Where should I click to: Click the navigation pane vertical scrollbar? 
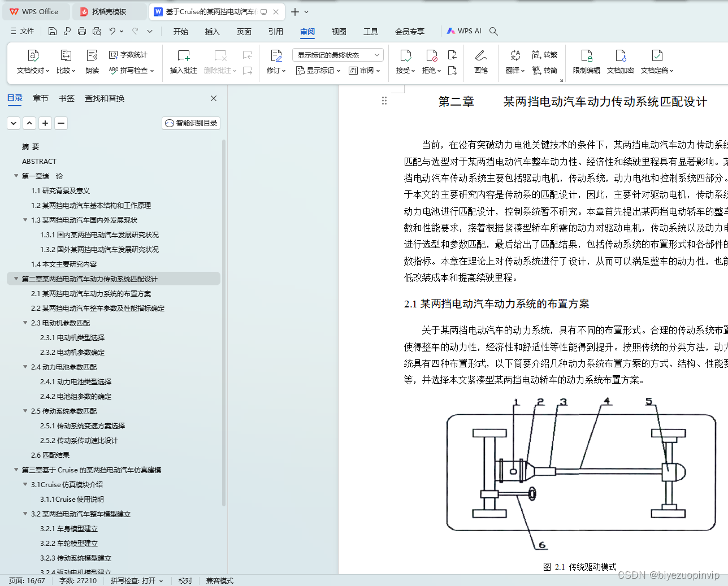coord(224,322)
